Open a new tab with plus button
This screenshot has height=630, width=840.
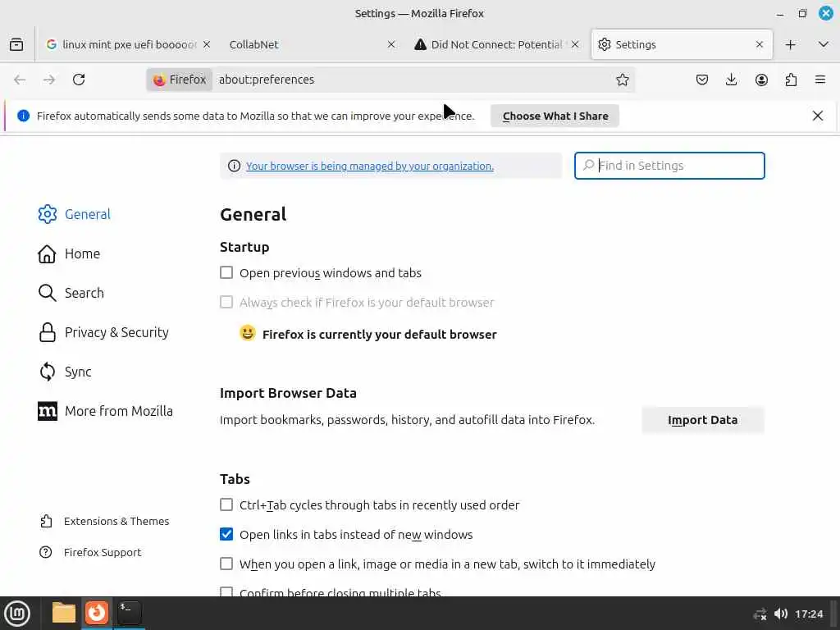tap(791, 44)
